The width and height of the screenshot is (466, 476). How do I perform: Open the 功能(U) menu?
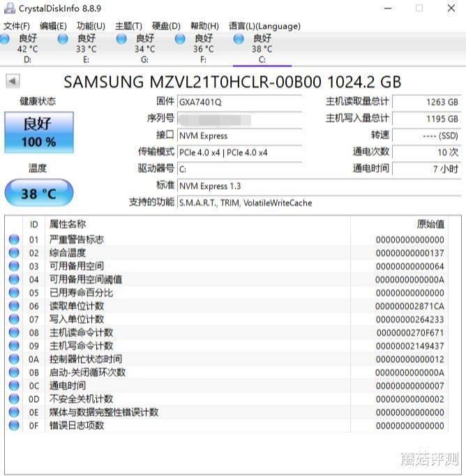tap(91, 26)
